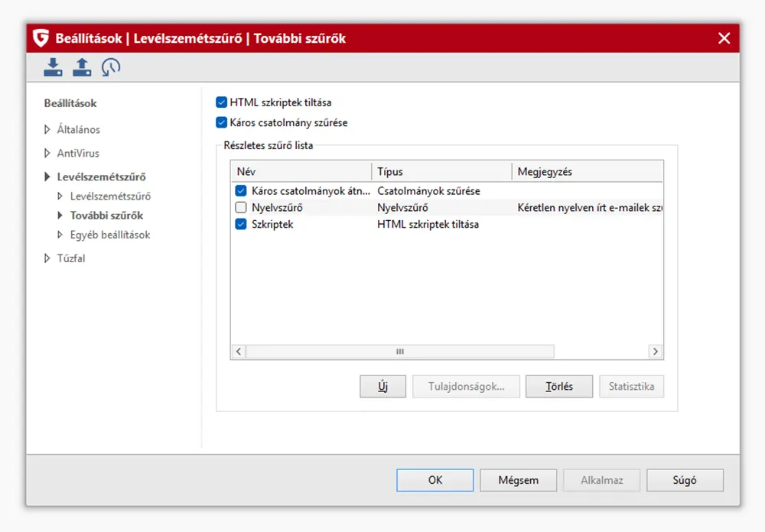Screen dimensions: 765x532
Task: Select the Levélszemétszűrő sub-item
Action: point(110,196)
